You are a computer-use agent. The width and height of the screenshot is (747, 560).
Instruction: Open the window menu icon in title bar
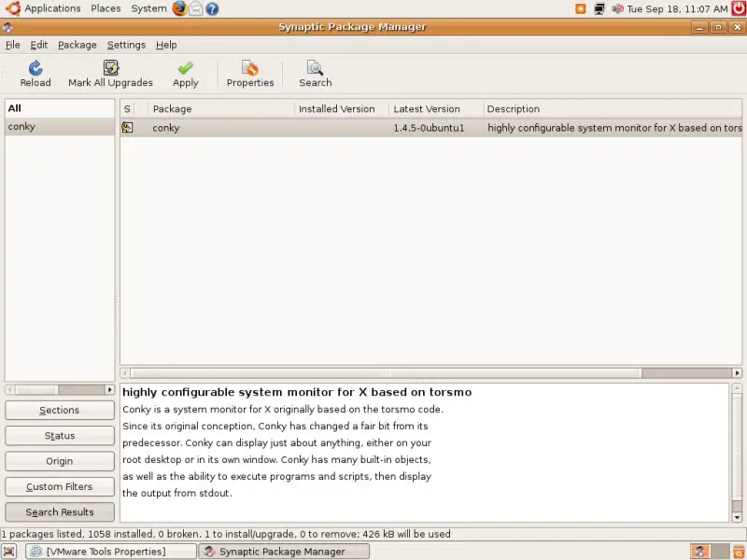coord(7,27)
